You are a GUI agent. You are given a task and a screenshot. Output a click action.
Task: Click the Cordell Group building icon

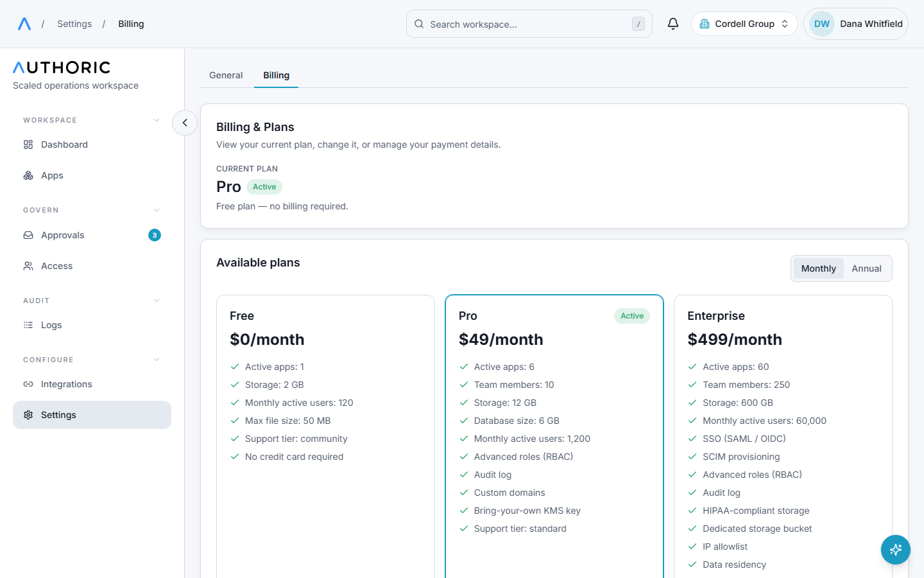pyautogui.click(x=705, y=24)
